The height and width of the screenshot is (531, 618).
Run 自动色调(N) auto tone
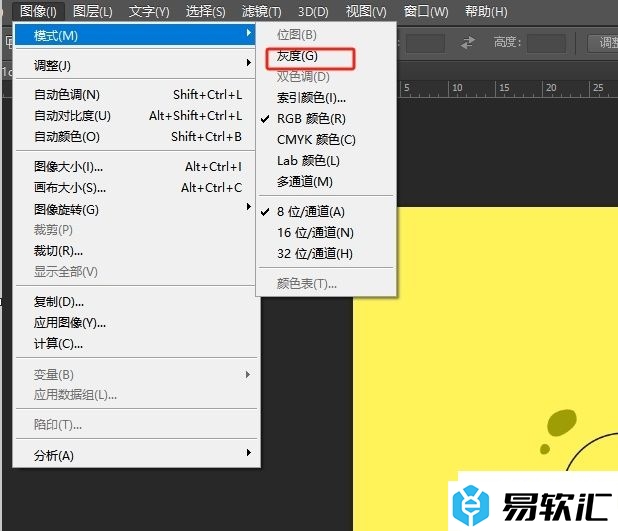(135, 95)
